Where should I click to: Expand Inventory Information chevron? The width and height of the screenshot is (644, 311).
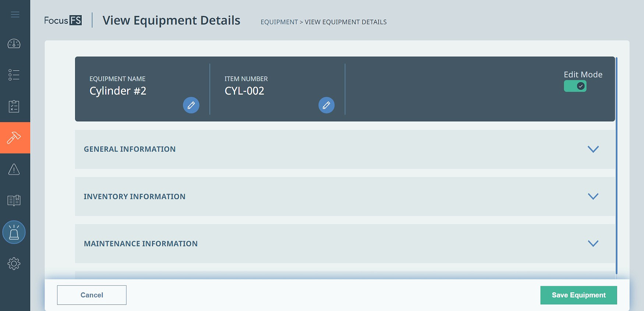pos(593,196)
